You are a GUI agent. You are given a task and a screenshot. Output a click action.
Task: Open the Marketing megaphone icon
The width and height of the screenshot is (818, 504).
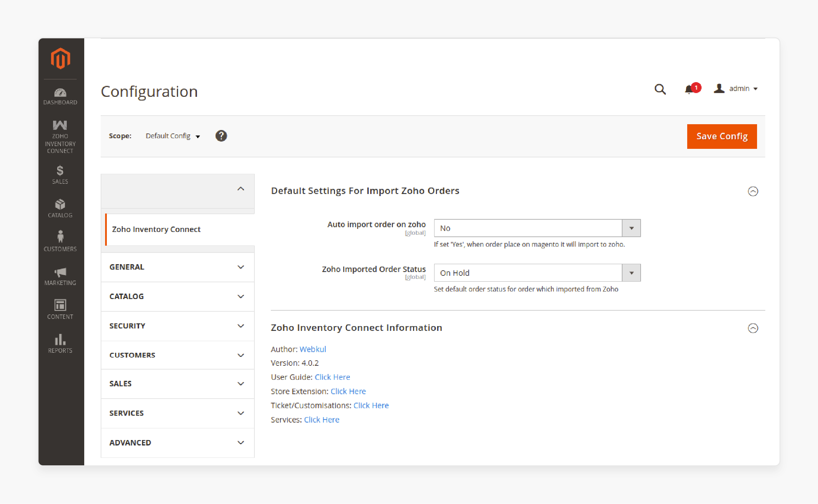coord(60,276)
